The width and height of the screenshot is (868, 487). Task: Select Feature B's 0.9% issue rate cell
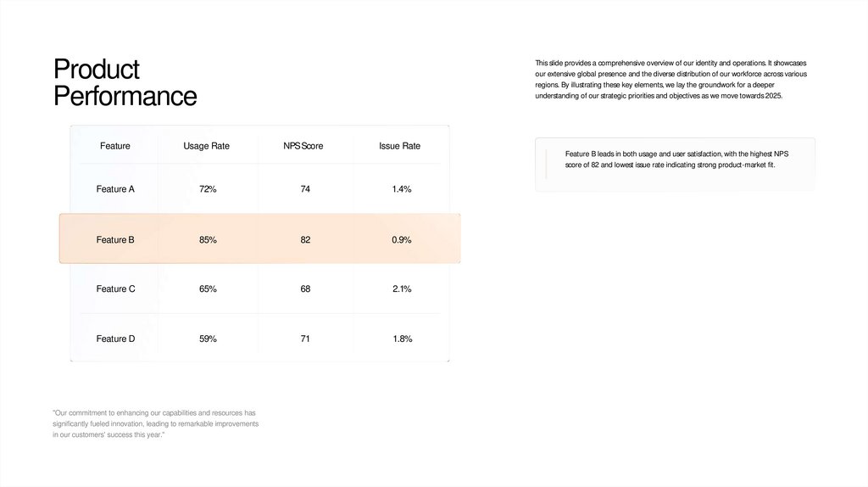(402, 240)
